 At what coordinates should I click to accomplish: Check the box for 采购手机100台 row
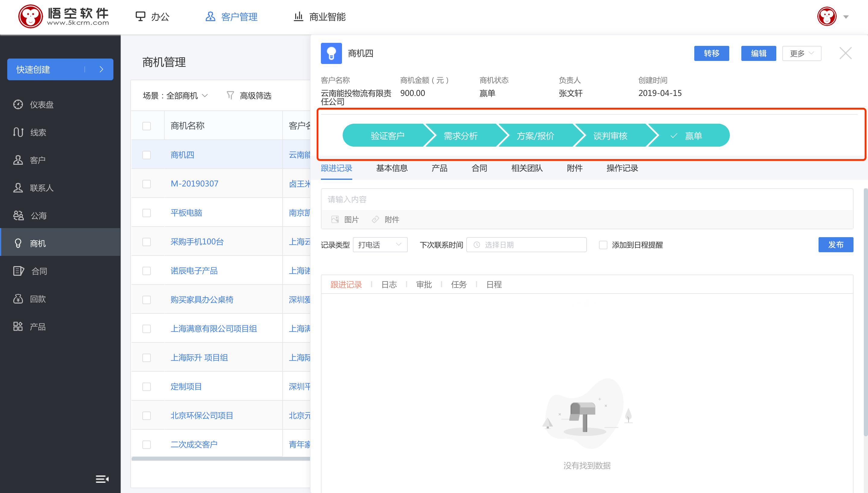tap(147, 242)
